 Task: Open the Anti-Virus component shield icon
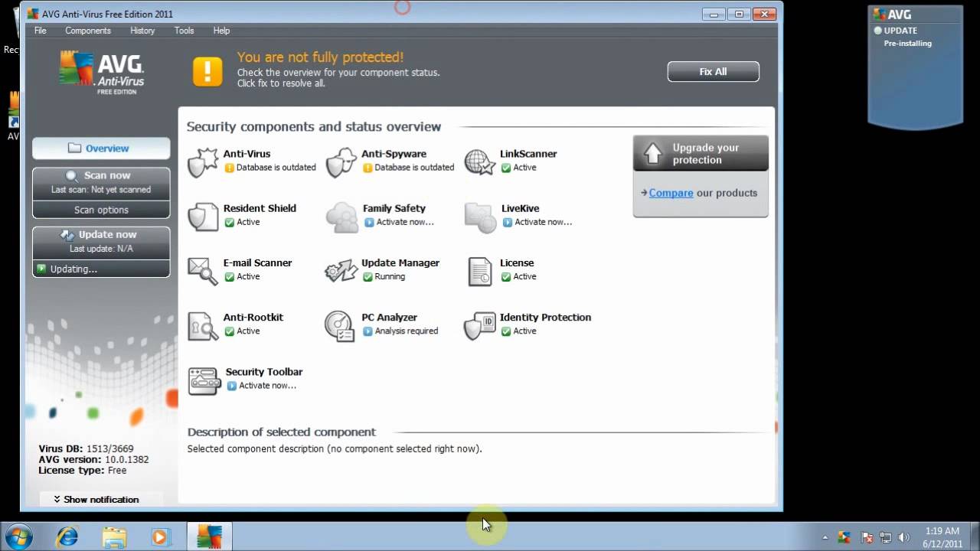pos(203,162)
